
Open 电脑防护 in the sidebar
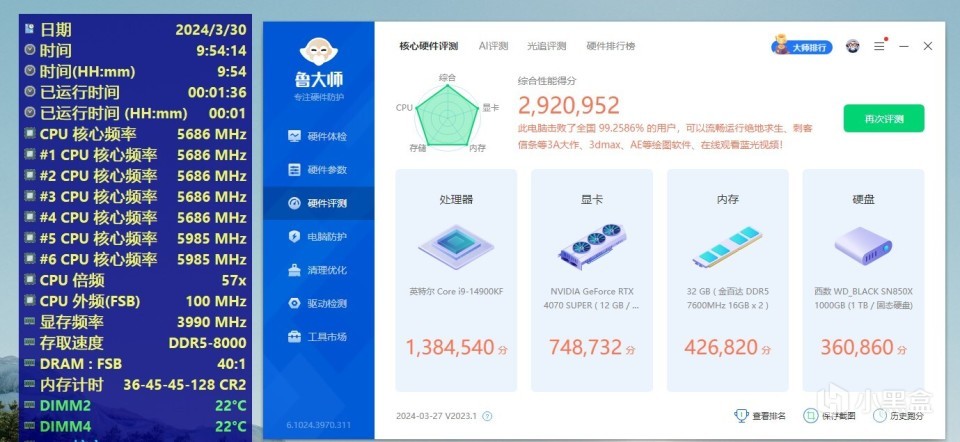318,236
